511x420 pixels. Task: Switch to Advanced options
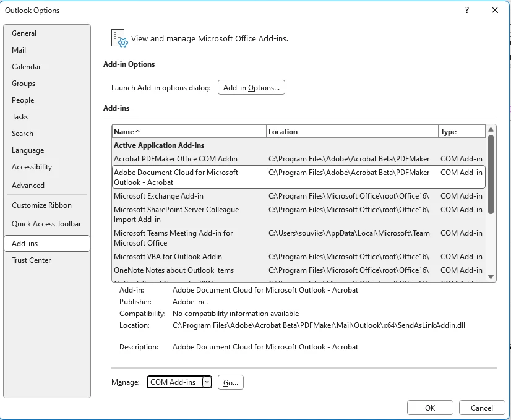click(x=47, y=185)
